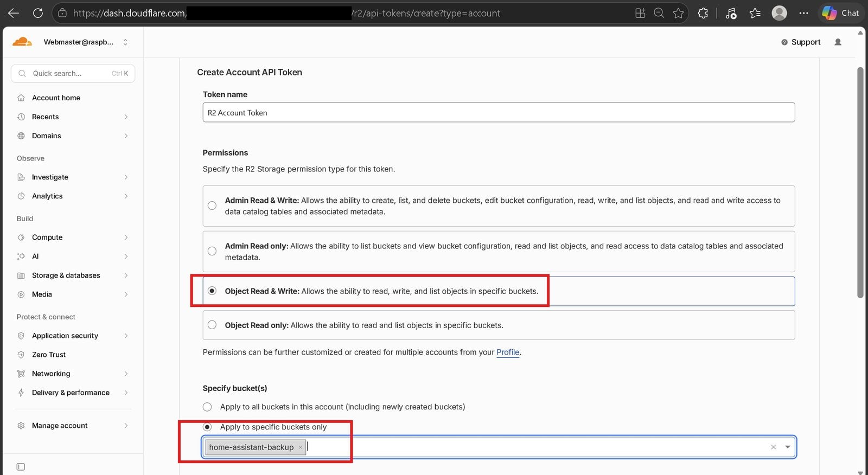Open browser extensions puzzle icon

703,13
